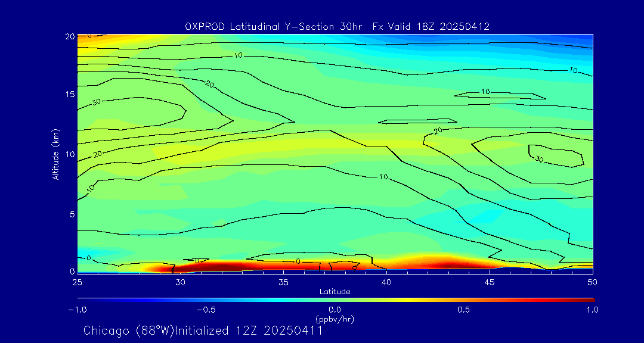Click the 'Latitude' axis label

[x=335, y=292]
